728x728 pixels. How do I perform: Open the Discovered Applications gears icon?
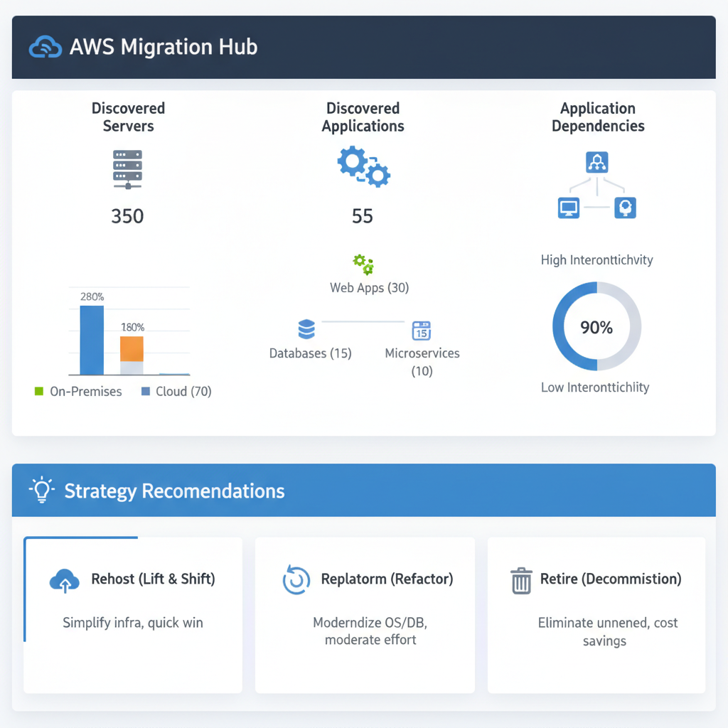tap(363, 166)
